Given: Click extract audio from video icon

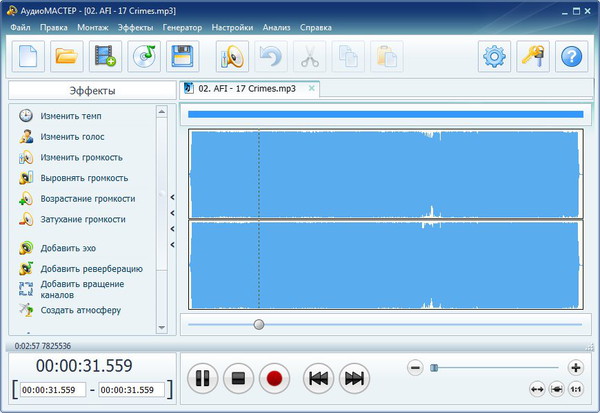Looking at the screenshot, I should (105, 57).
